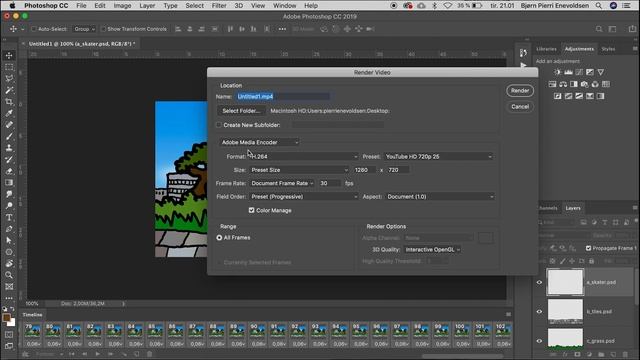Image resolution: width=640 pixels, height=360 pixels.
Task: Delete selected frame with the timeline trash icon
Action: click(x=149, y=354)
